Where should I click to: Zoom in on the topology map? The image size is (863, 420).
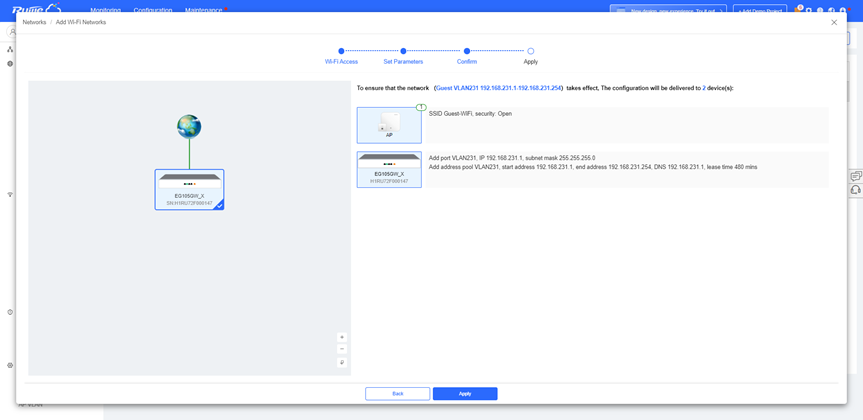(x=342, y=337)
